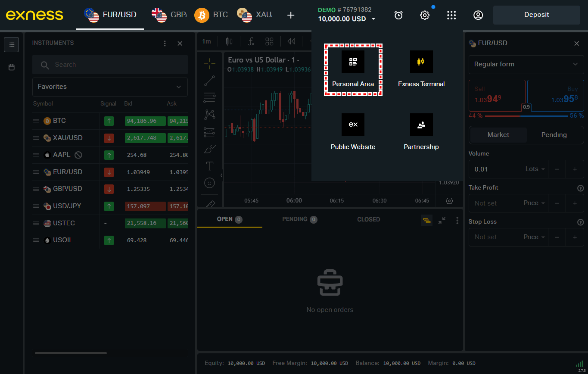Screen dimensions: 588x374
Task: Open the Public Website tile
Action: click(x=353, y=132)
